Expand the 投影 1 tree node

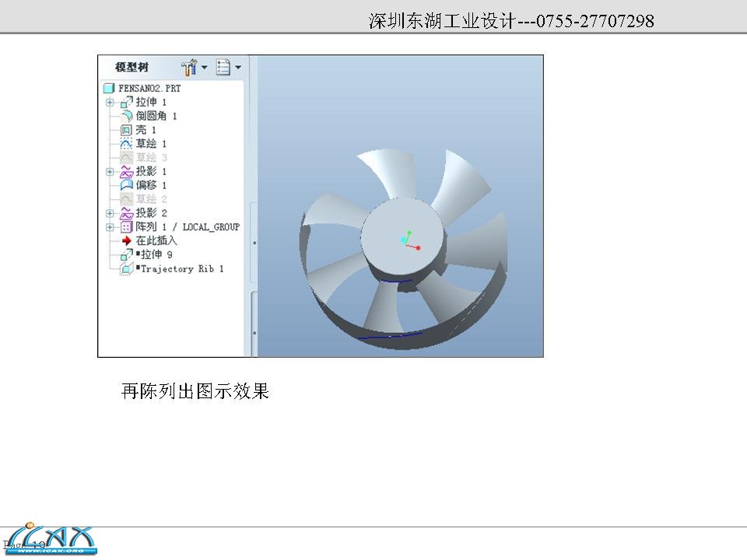pyautogui.click(x=110, y=171)
